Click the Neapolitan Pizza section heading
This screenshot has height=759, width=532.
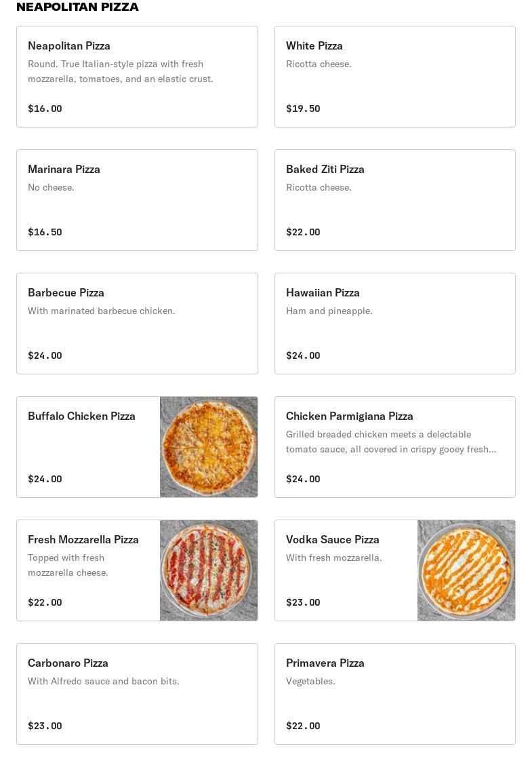click(77, 7)
